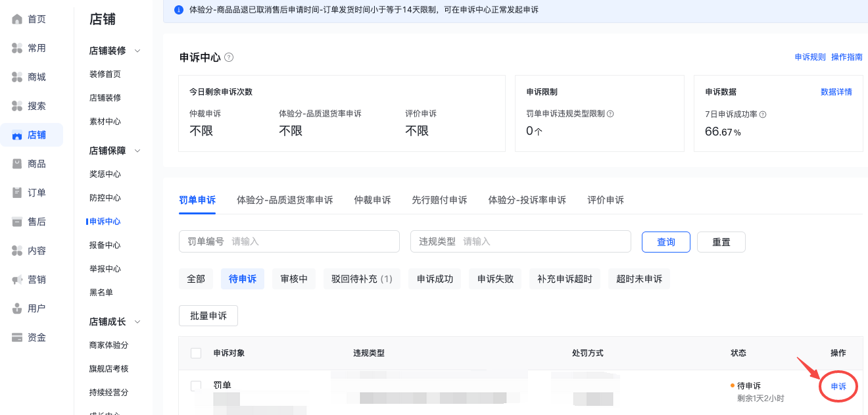Filter by 待申诉 status
Image resolution: width=868 pixels, height=415 pixels.
[242, 279]
